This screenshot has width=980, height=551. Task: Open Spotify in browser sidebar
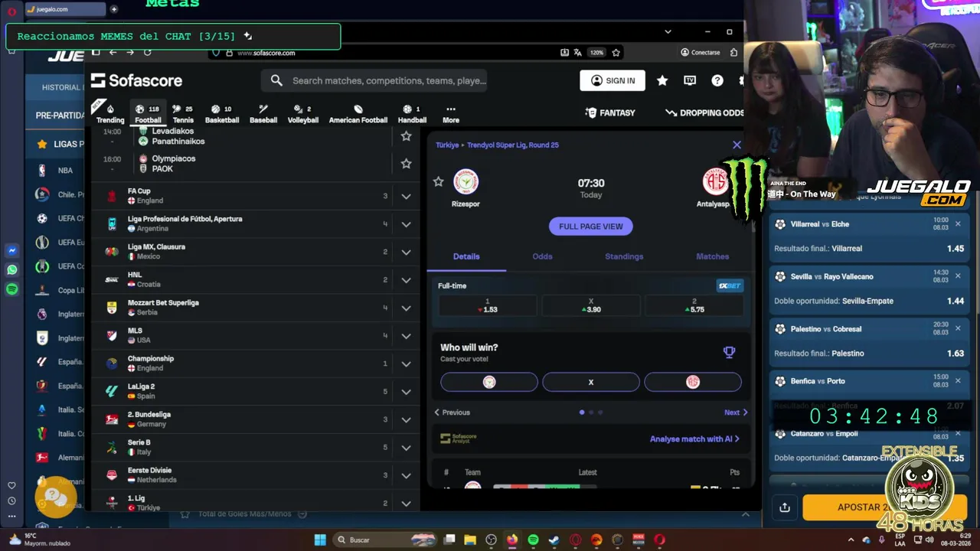[11, 289]
